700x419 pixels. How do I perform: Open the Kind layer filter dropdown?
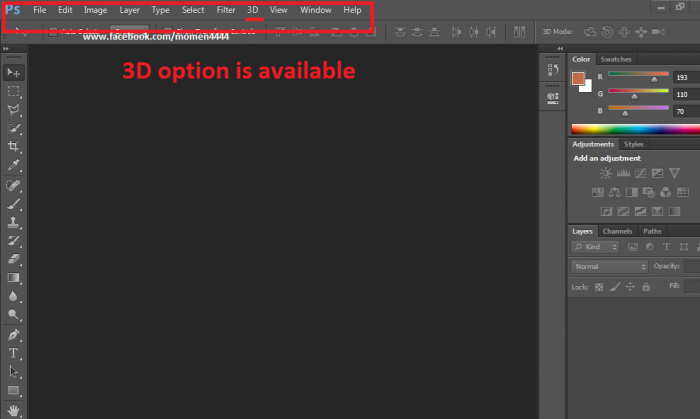pyautogui.click(x=595, y=247)
